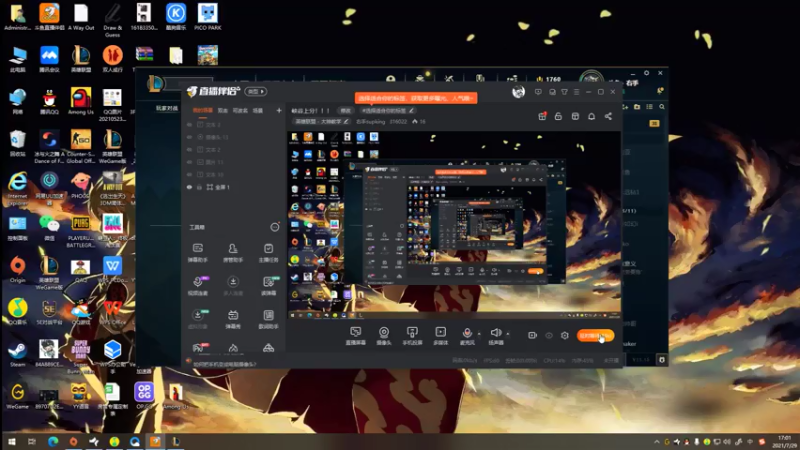Toggle the lock on 全屏 1 source
The image size is (800, 450).
click(x=199, y=187)
